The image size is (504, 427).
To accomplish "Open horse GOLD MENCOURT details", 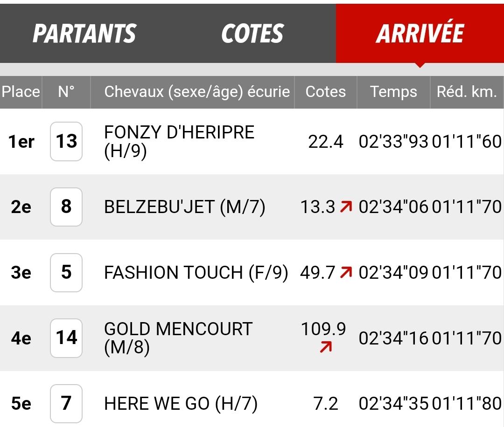I will [x=178, y=338].
